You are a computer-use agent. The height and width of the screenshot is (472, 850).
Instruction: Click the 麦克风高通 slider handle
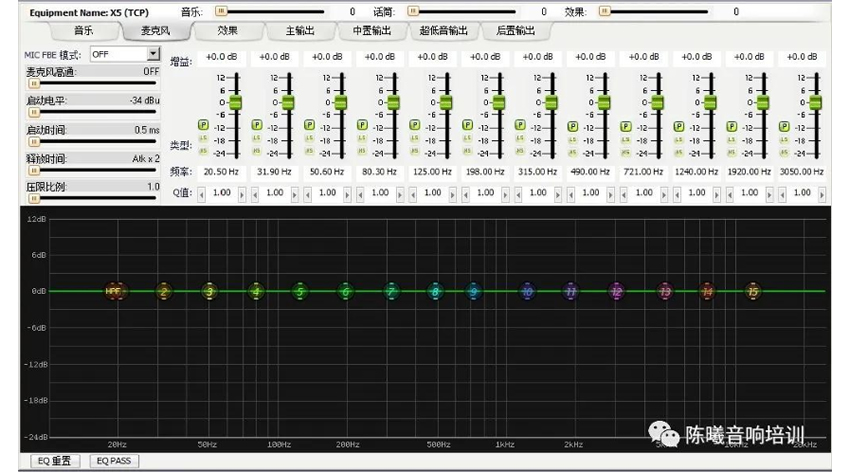coord(34,83)
